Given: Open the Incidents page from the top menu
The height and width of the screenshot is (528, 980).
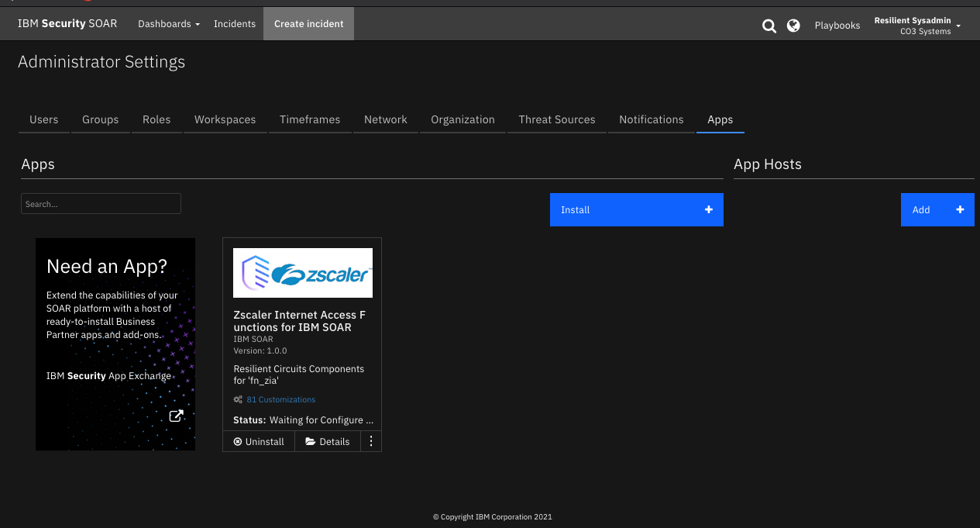Looking at the screenshot, I should (235, 23).
